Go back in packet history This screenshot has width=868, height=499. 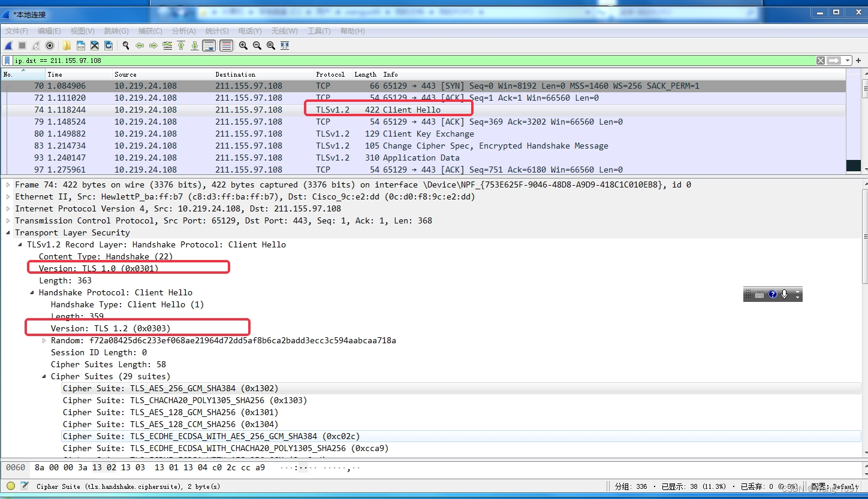point(140,46)
